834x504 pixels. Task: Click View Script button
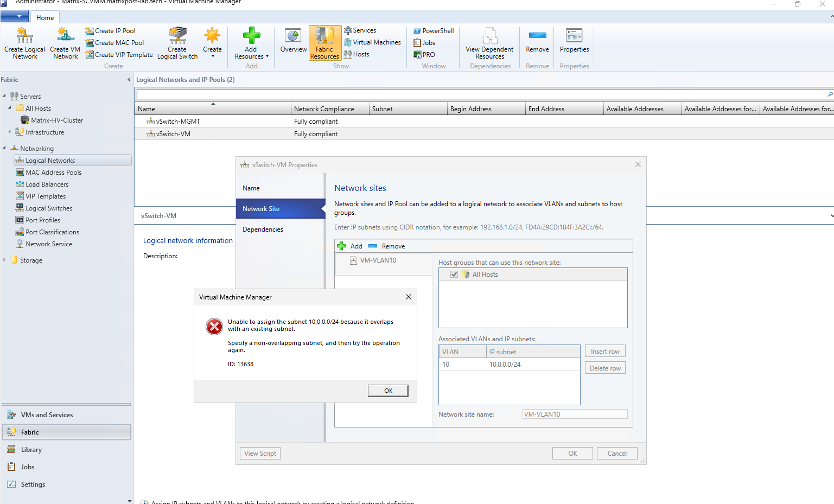(x=260, y=453)
